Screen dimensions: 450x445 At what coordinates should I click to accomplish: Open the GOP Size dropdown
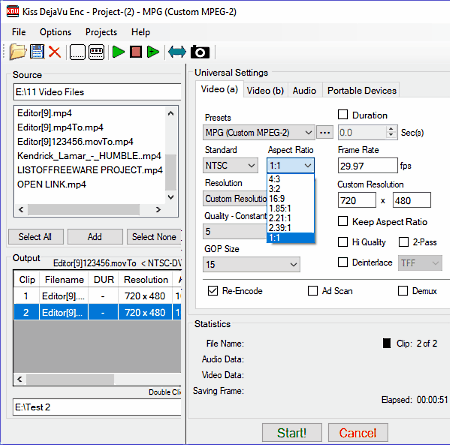coord(251,264)
